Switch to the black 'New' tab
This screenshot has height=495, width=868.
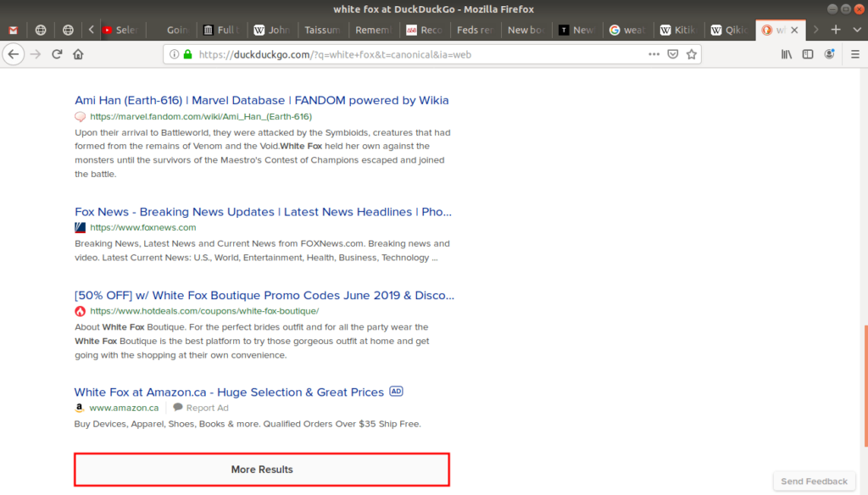click(x=576, y=30)
